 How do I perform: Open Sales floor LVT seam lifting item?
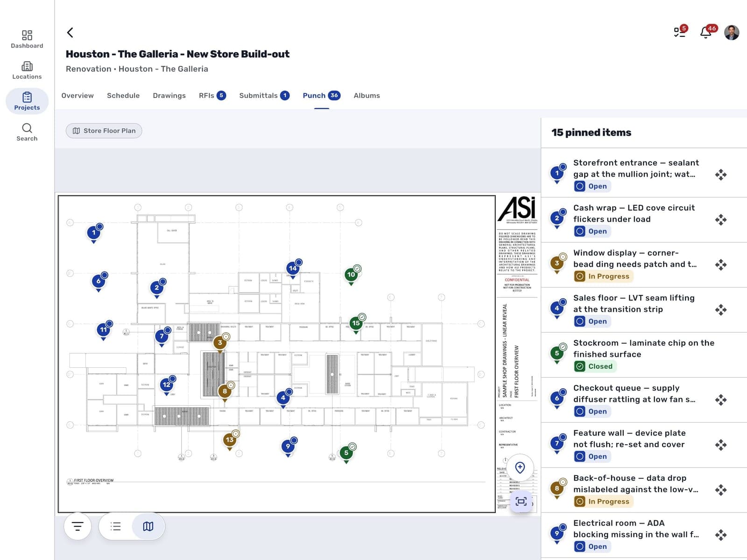tap(644, 309)
